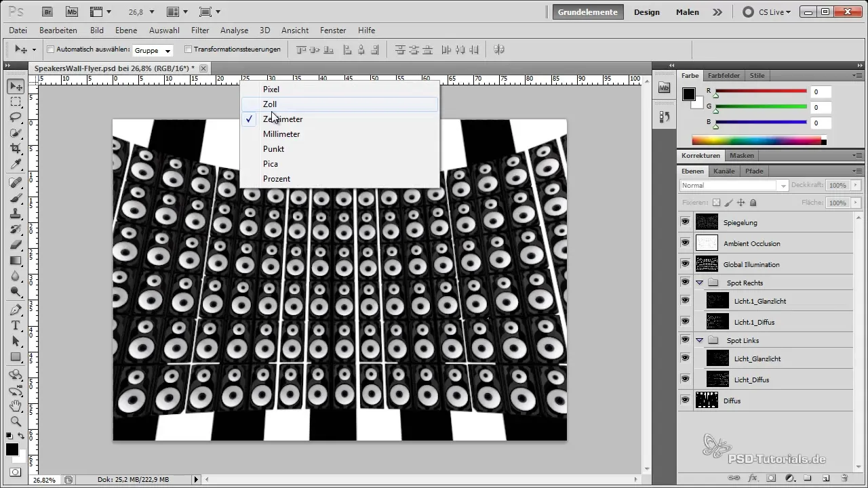Select the Type tool
This screenshot has height=488, width=868.
[x=16, y=326]
